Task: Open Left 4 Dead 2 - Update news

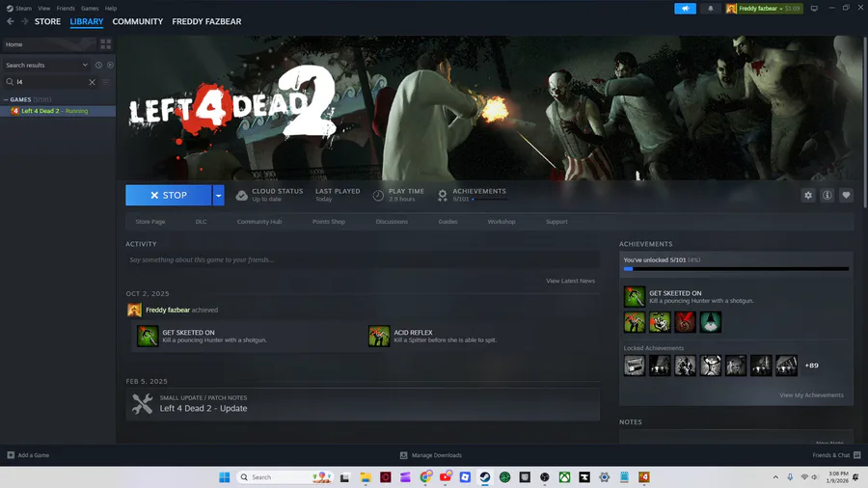Action: [363, 404]
